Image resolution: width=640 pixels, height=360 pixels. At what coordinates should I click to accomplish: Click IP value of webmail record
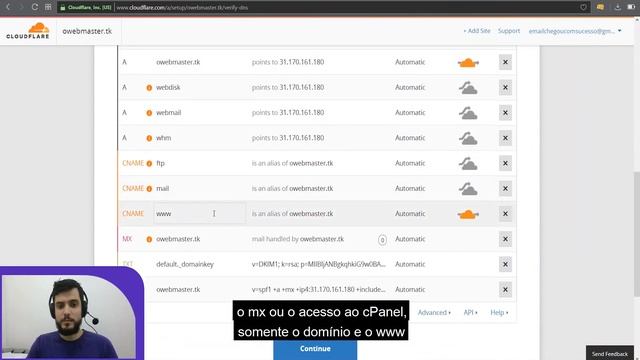pyautogui.click(x=302, y=113)
